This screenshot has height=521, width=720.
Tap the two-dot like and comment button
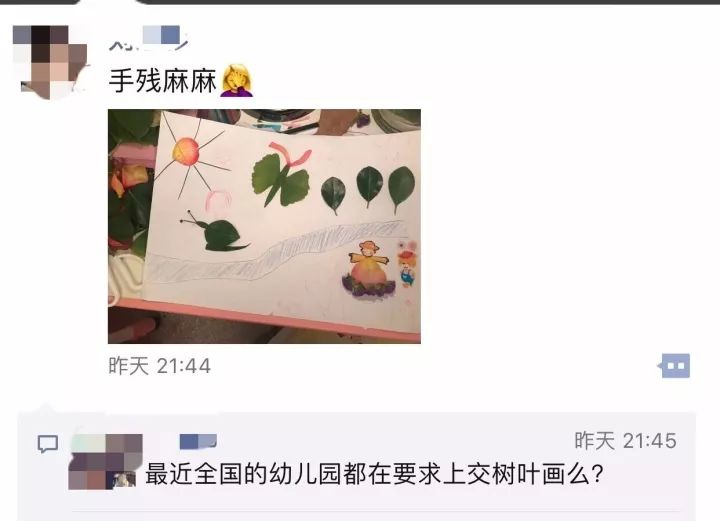click(674, 366)
